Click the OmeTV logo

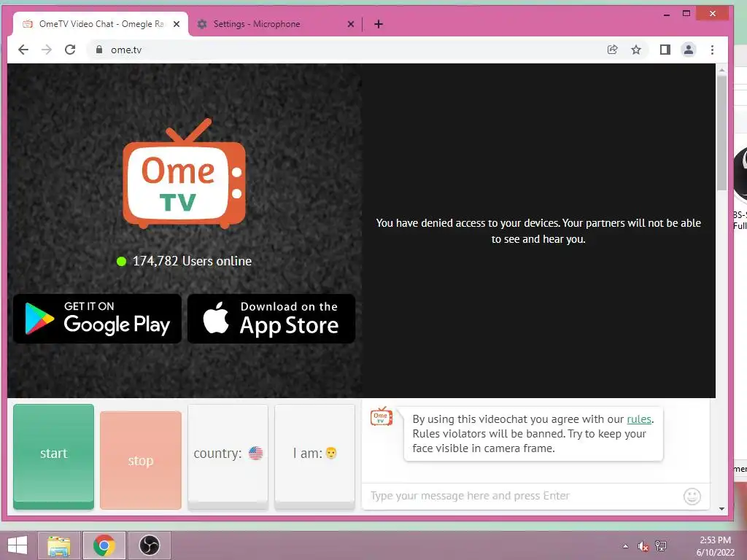[x=185, y=174]
